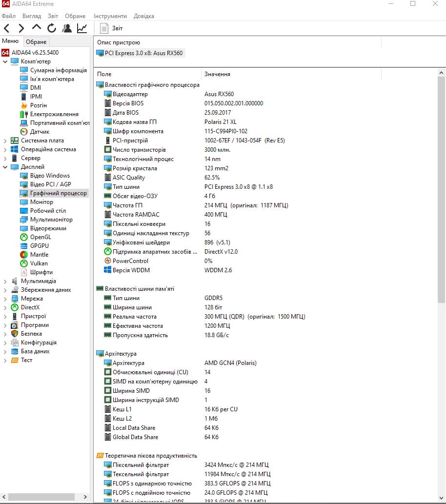The height and width of the screenshot is (504, 446).
Task: Click the Поле column header
Action: click(104, 74)
